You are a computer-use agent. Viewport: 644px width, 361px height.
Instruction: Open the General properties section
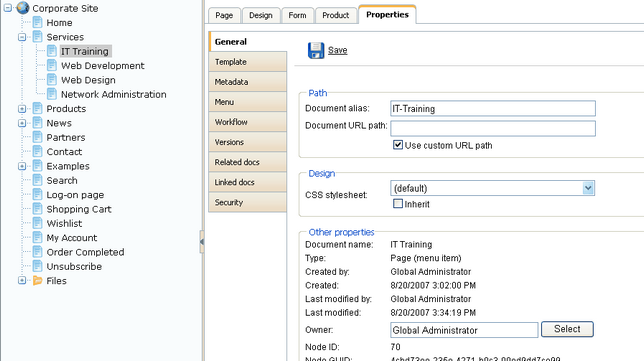click(248, 42)
